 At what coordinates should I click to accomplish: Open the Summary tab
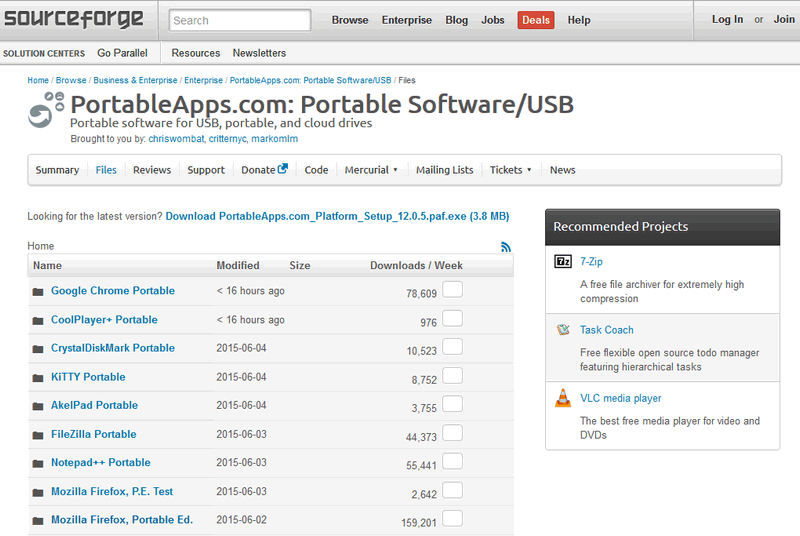coord(57,170)
